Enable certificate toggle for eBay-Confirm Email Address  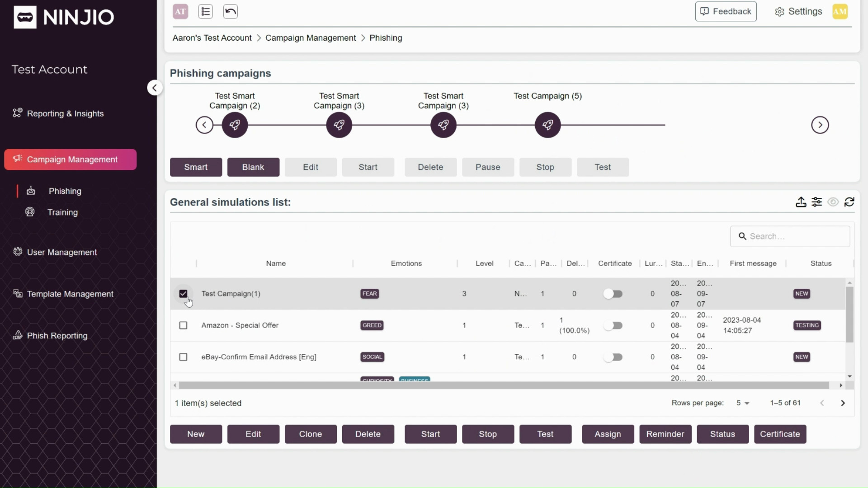[613, 357]
